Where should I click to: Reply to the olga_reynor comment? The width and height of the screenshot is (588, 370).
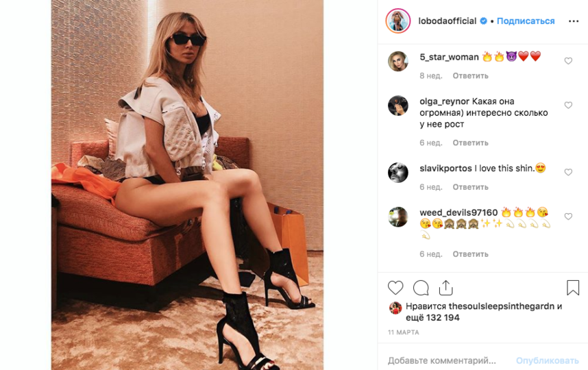470,143
